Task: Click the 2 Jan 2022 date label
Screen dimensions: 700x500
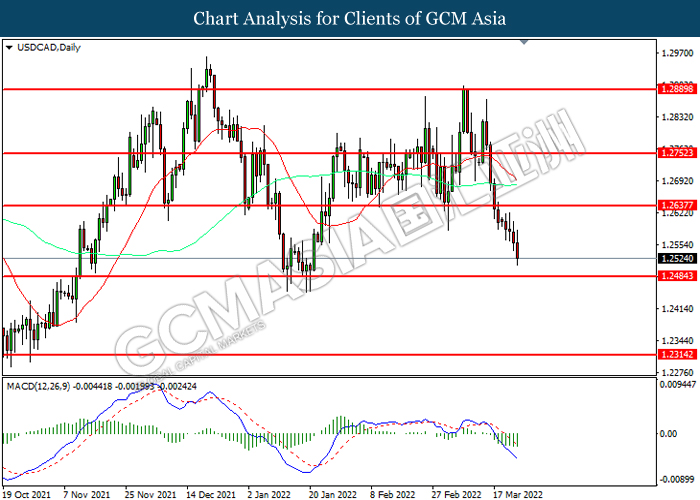Action: tap(269, 495)
